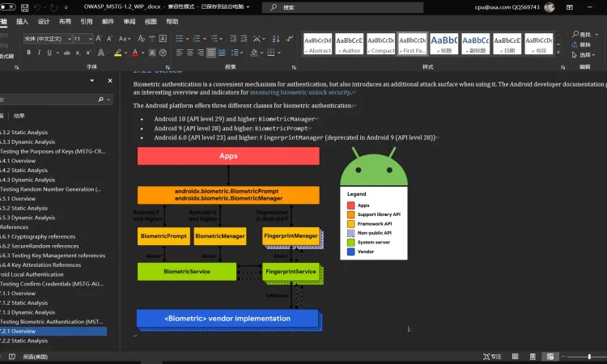
Task: Open the 设计 ribbon tab
Action: 44,21
